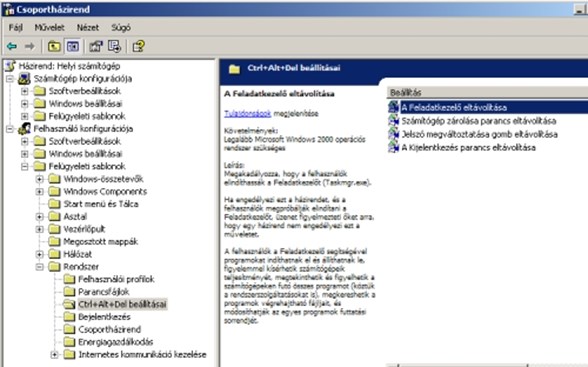Click the Csoportházirend title bar app icon
The height and width of the screenshot is (367, 588).
(x=8, y=9)
